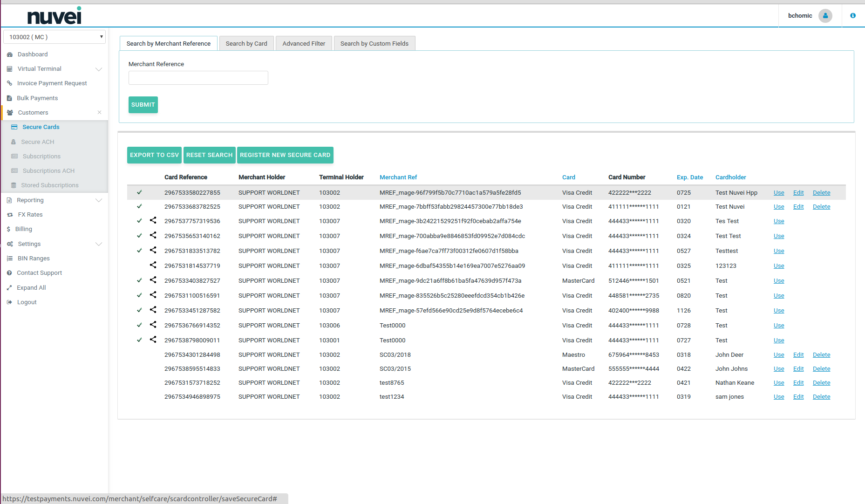The image size is (865, 504).
Task: Click the Export to CSV button
Action: tap(154, 155)
